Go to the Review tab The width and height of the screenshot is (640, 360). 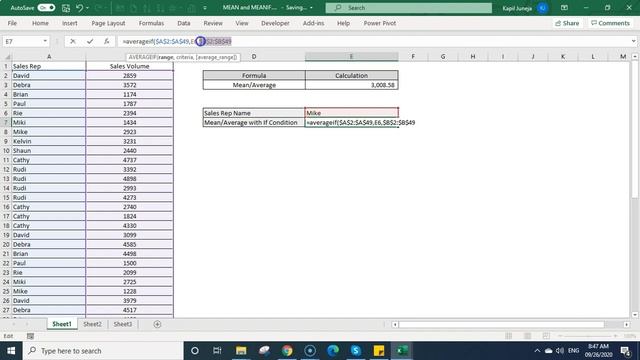tap(213, 23)
